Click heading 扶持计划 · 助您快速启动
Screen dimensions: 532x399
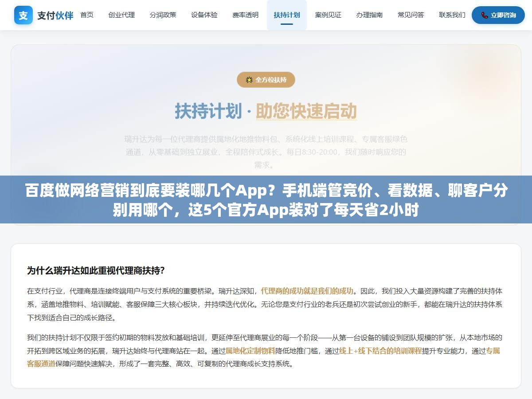266,111
